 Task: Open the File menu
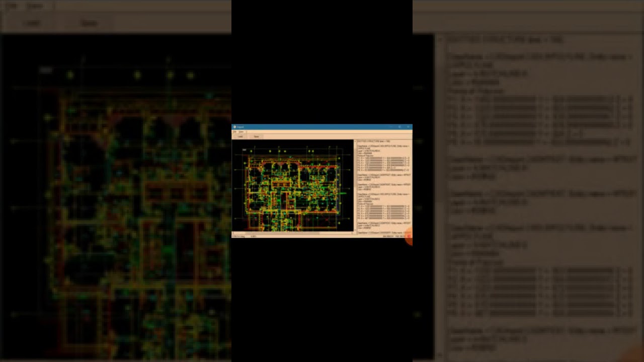coord(234,132)
